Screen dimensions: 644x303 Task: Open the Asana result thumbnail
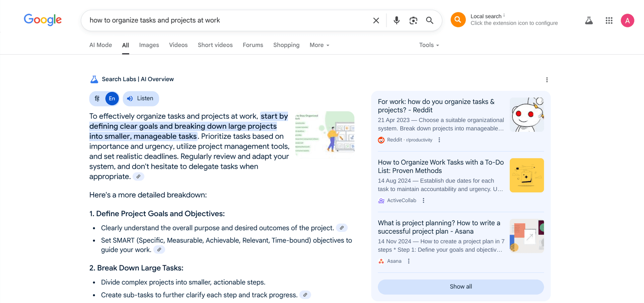527,236
